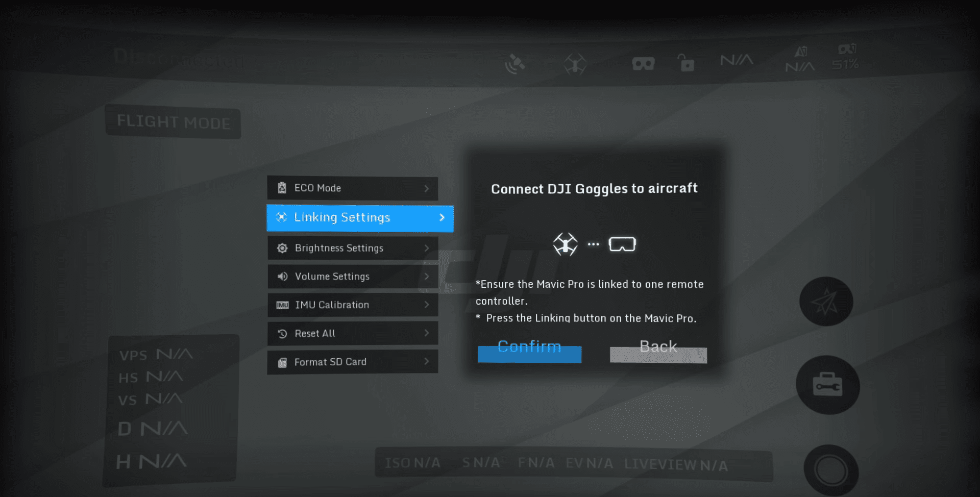Click the IMU Calibration icon
Viewport: 980px width, 497px height.
282,305
